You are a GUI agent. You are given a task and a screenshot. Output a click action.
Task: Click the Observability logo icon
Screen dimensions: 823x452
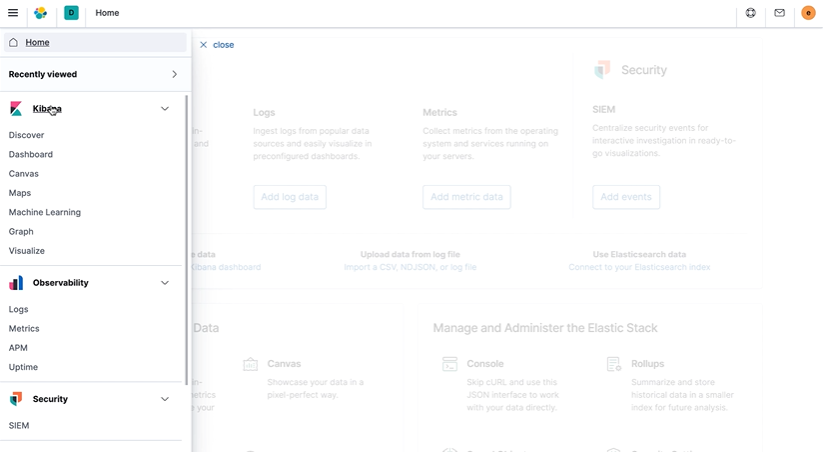click(x=16, y=283)
